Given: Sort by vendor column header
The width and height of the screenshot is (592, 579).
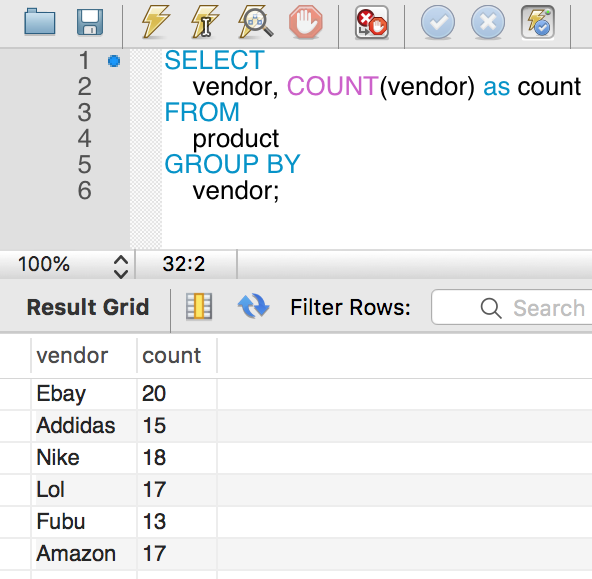Looking at the screenshot, I should (83, 356).
